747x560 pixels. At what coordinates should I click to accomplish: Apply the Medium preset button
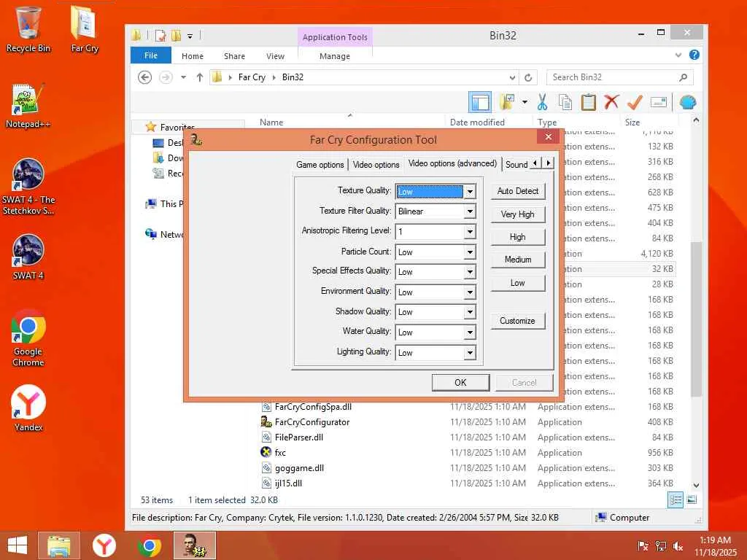[x=518, y=260]
